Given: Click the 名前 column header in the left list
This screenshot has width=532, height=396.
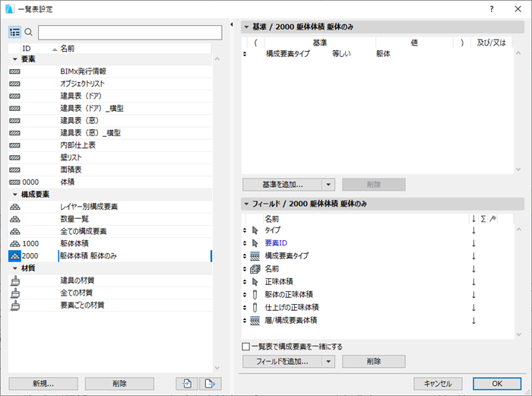Looking at the screenshot, I should pyautogui.click(x=135, y=49).
